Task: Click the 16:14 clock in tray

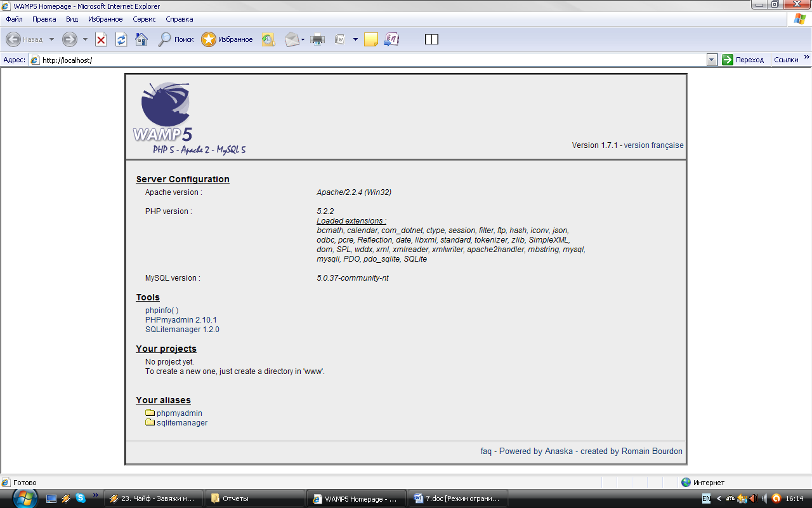Action: tap(794, 498)
